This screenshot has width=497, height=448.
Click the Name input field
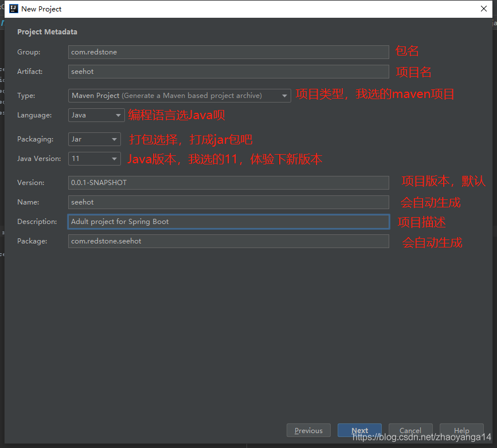[x=229, y=202]
